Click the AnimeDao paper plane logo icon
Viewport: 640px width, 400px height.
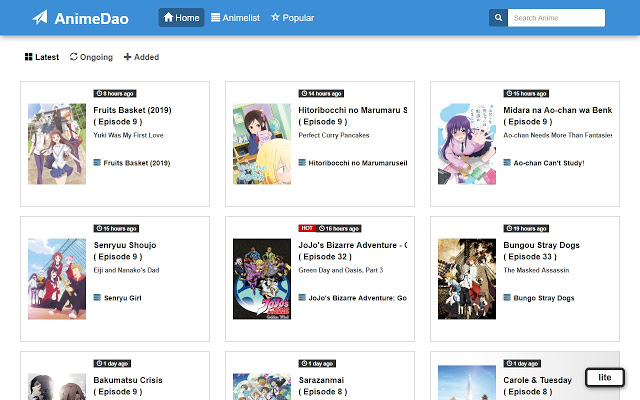[x=40, y=18]
